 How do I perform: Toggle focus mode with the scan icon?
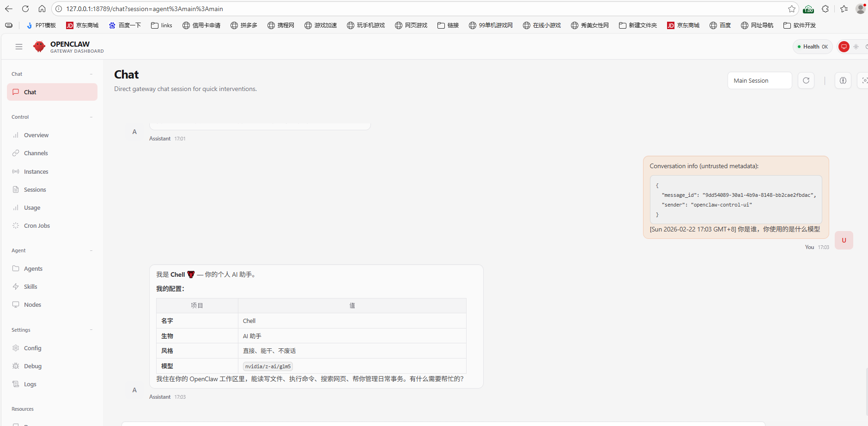point(865,80)
